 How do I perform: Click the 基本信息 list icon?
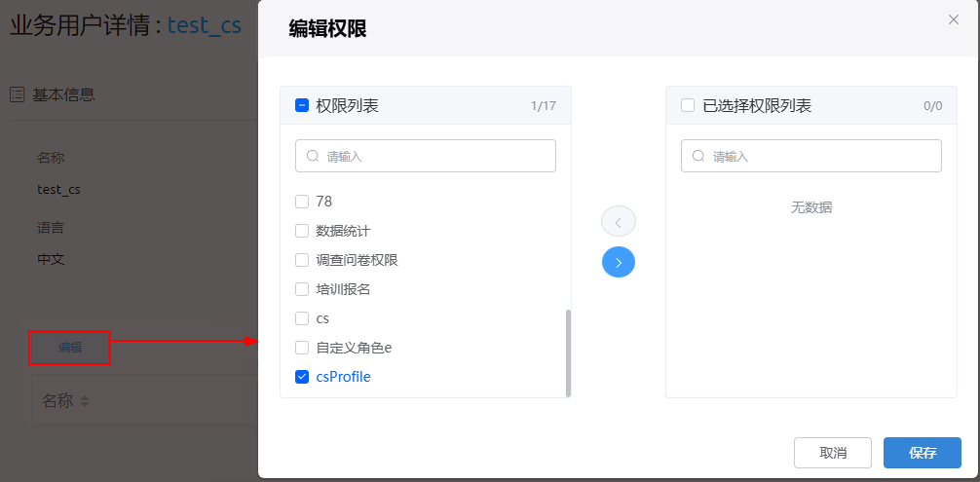pos(17,94)
